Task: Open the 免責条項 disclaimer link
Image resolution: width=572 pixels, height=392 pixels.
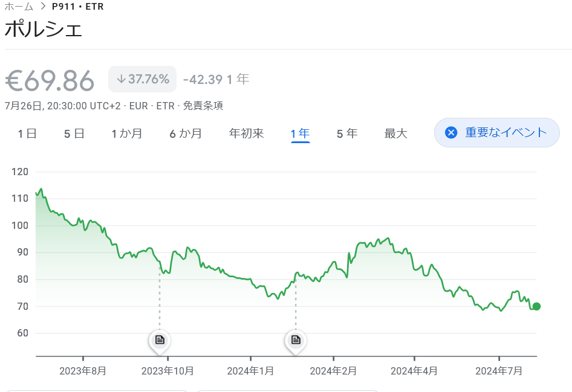Action: pos(203,106)
